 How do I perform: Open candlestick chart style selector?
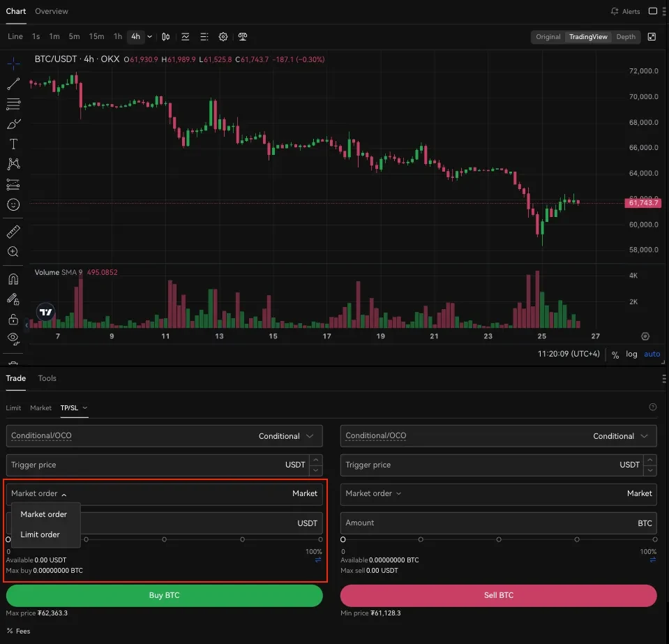[x=166, y=37]
